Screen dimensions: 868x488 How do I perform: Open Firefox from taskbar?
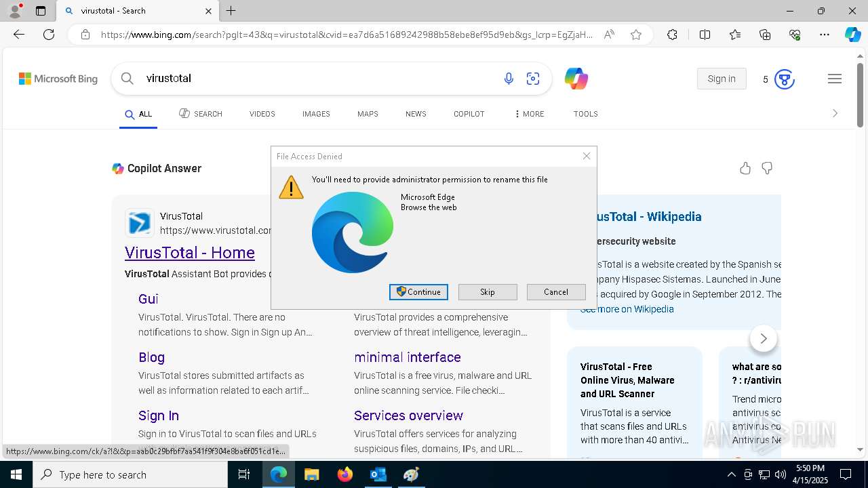tap(344, 474)
